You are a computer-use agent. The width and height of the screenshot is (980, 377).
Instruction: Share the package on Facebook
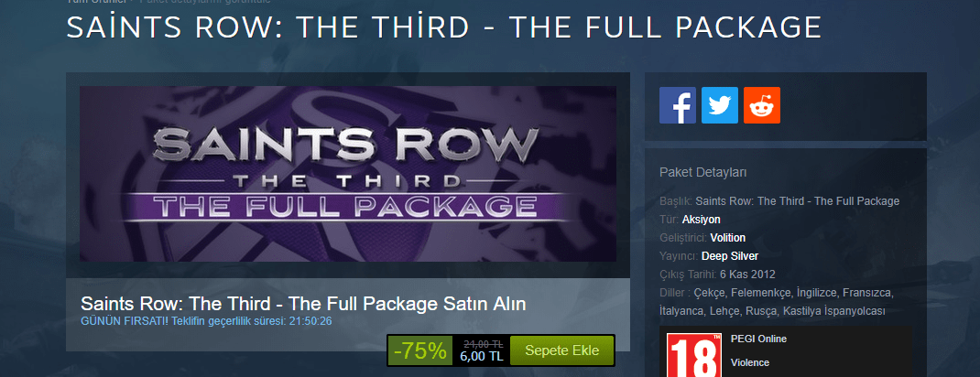[x=678, y=105]
